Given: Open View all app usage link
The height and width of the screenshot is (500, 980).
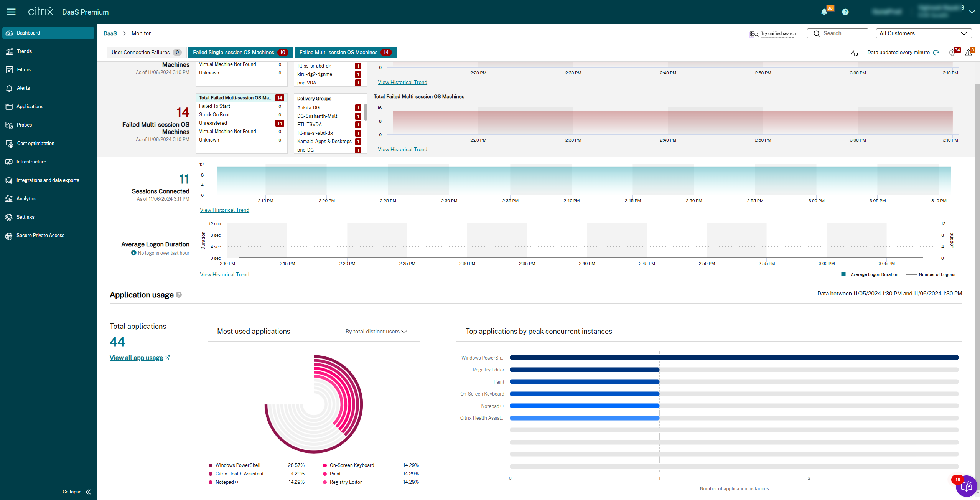Looking at the screenshot, I should pos(136,358).
